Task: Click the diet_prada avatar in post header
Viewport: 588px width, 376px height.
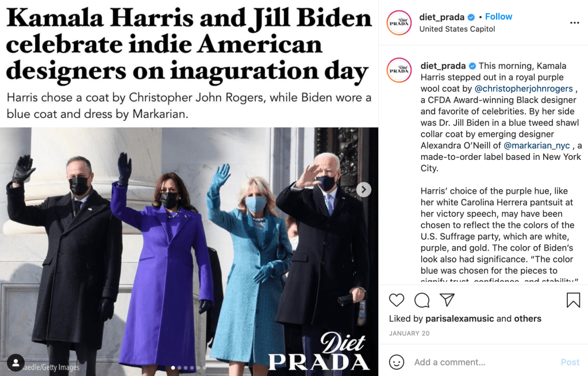Action: pos(399,23)
